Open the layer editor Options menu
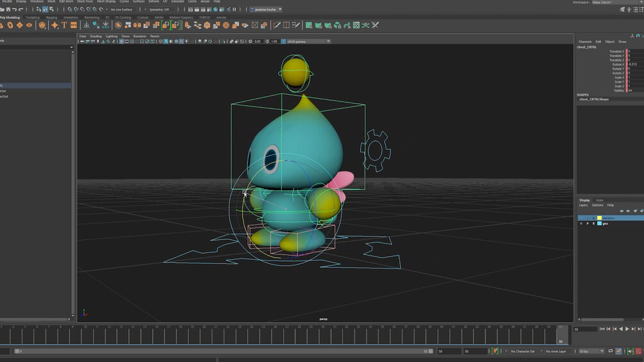The image size is (644, 362). tap(598, 205)
